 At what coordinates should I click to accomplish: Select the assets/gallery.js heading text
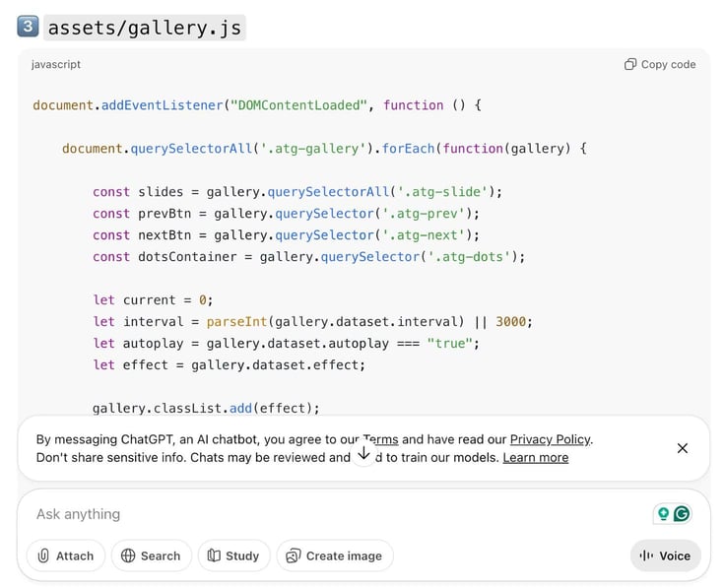tap(145, 28)
